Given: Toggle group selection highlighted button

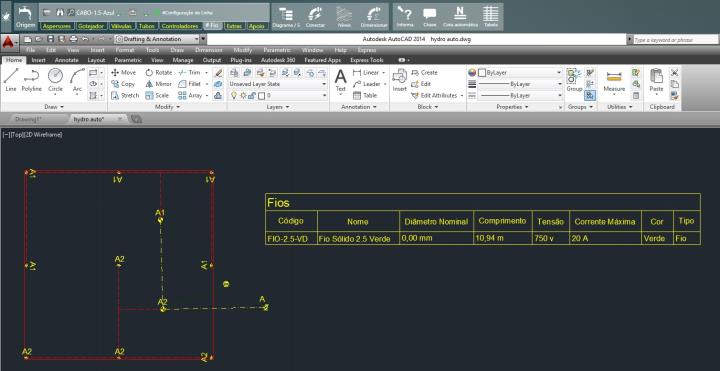Looking at the screenshot, I should 590,96.
